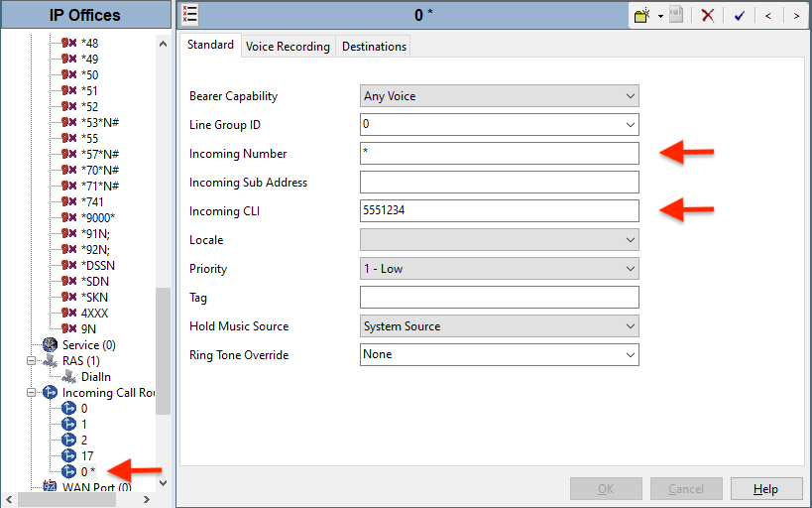
Task: Go to next record with > arrow
Action: [796, 16]
